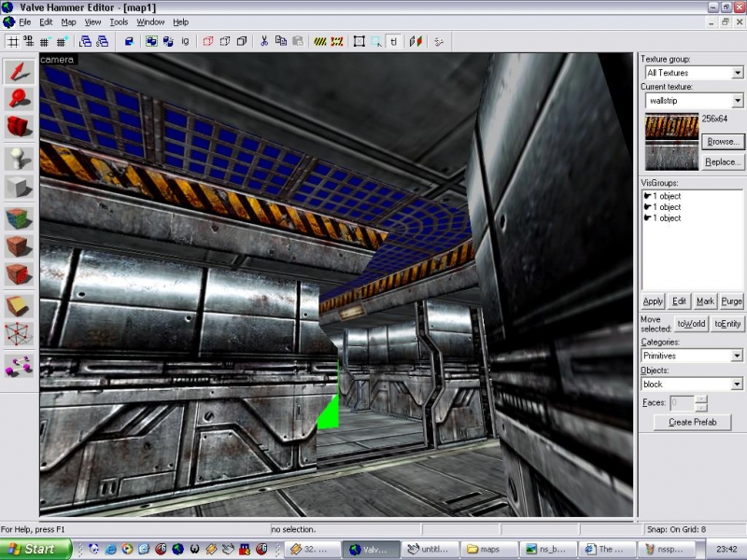Screen dimensions: 747x560
Task: Select the Block creation tool
Action: pyautogui.click(x=19, y=187)
